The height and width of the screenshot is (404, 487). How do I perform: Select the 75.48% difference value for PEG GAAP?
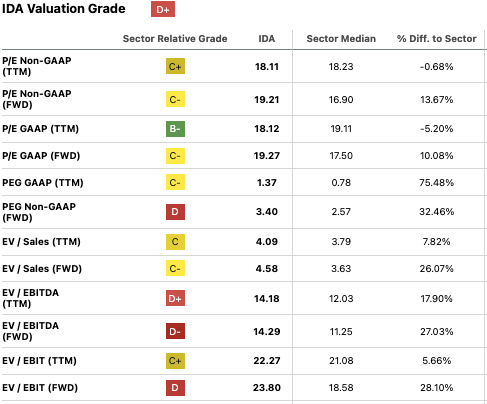pyautogui.click(x=436, y=183)
